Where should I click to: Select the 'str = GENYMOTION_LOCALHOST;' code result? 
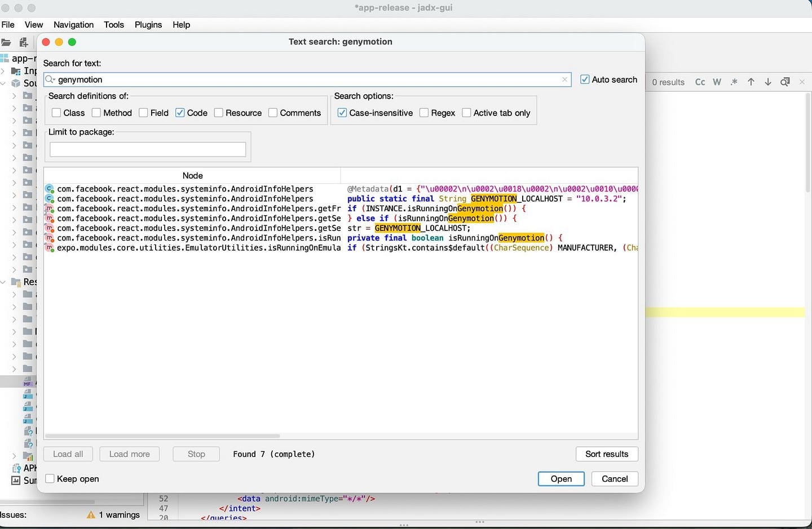[409, 228]
